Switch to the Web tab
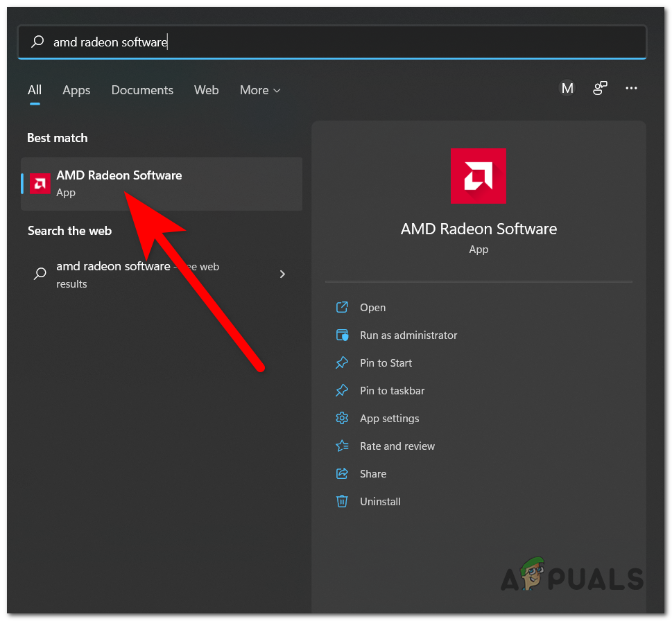Image resolution: width=672 pixels, height=621 pixels. tap(206, 90)
